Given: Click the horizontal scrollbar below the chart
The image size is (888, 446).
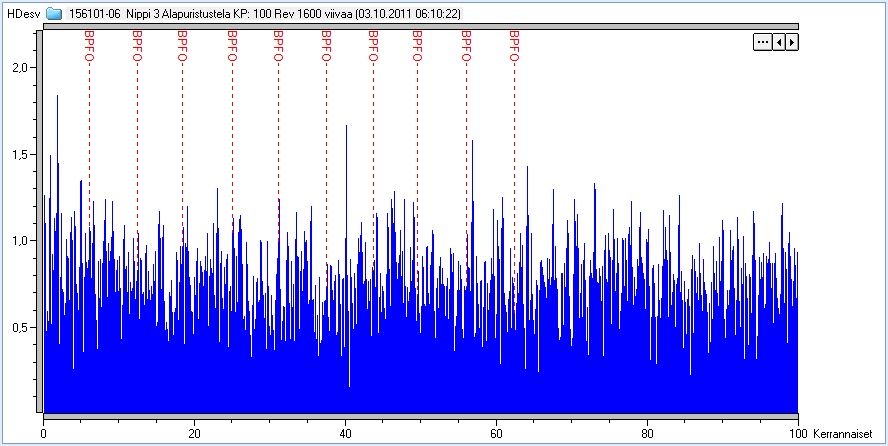Looking at the screenshot, I should (421, 417).
